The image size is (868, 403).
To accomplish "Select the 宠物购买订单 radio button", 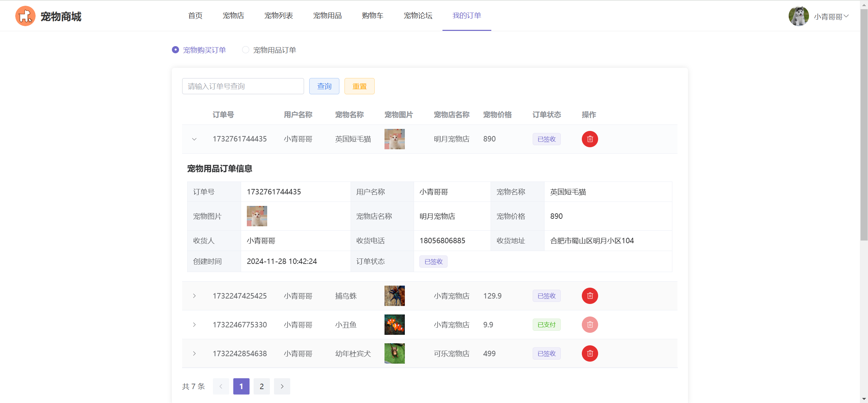I will 175,50.
